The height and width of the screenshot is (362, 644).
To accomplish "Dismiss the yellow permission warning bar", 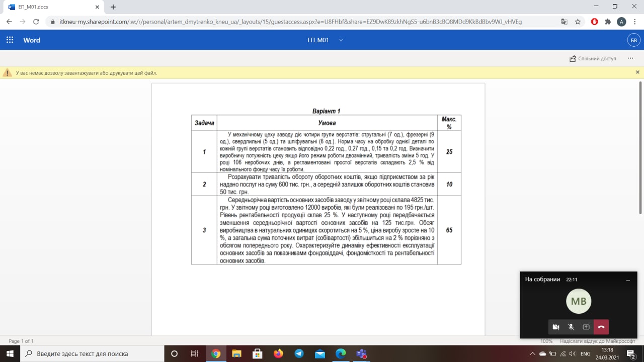I will point(637,72).
